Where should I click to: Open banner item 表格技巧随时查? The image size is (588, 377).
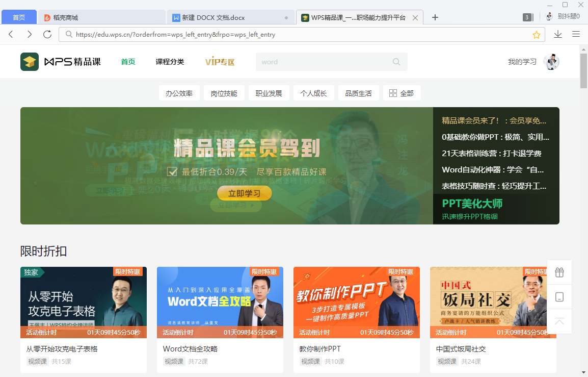pyautogui.click(x=494, y=186)
